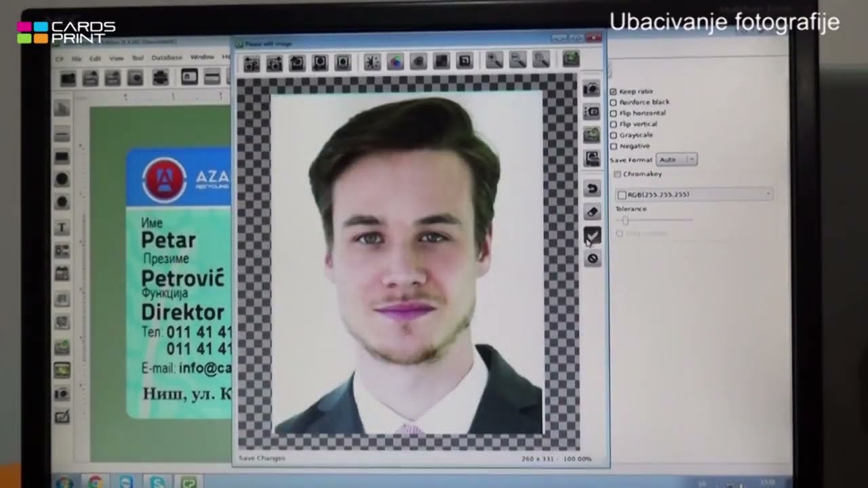
Task: Open the Save Format Auto dropdown
Action: click(x=676, y=159)
